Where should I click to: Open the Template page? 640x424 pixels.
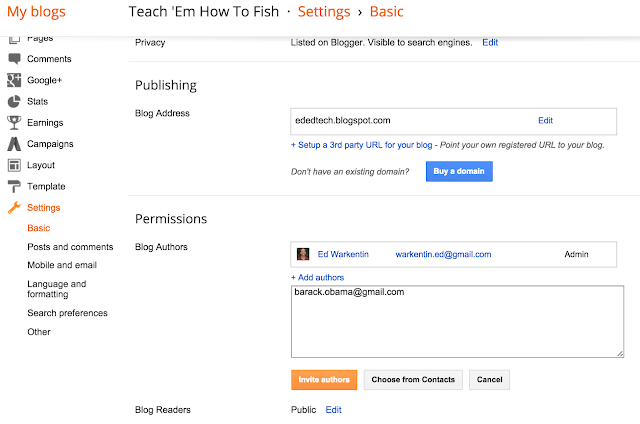[46, 186]
